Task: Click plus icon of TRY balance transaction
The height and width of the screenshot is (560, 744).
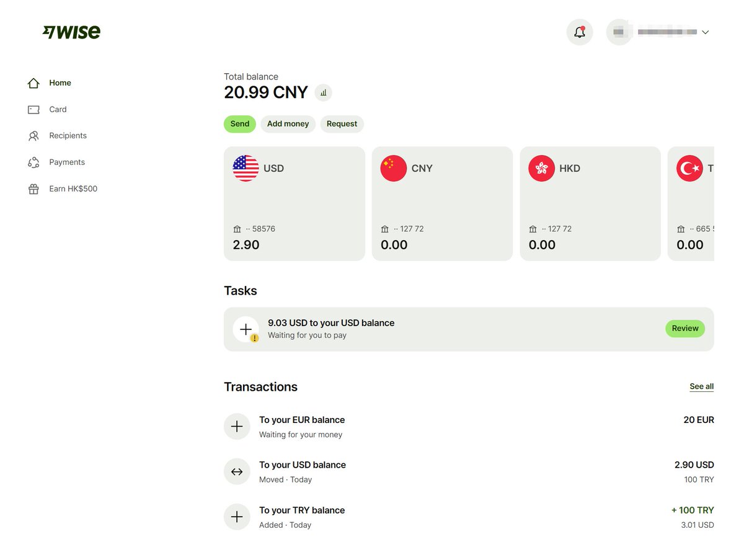Action: point(237,517)
